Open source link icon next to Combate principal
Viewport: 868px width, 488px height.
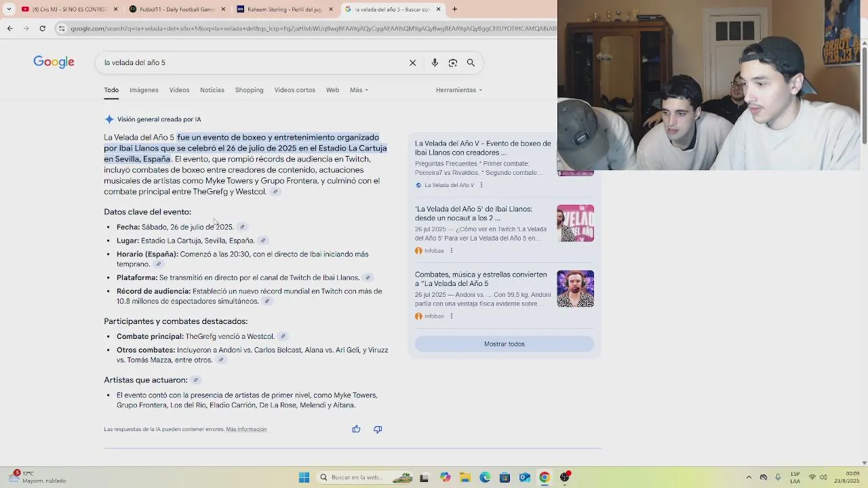tap(283, 336)
